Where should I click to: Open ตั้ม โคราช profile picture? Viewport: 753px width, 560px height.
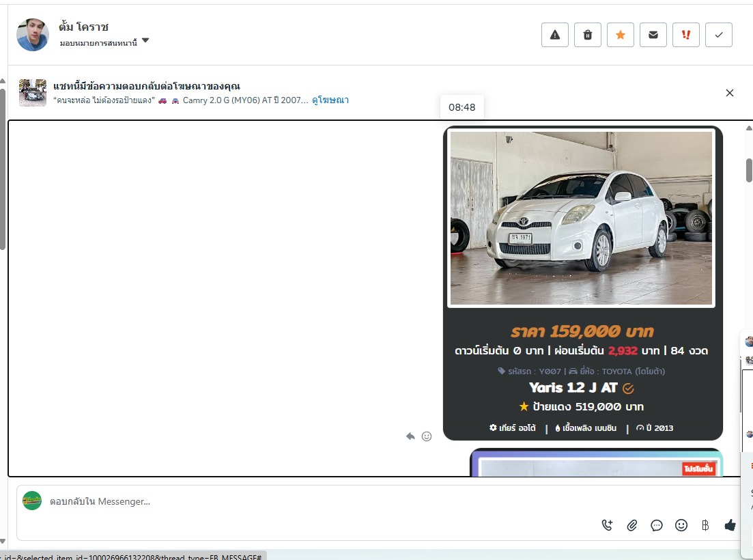click(x=33, y=35)
